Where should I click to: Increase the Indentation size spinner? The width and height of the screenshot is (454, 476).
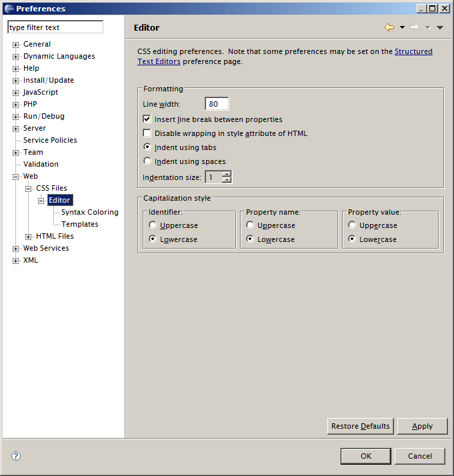click(x=227, y=174)
